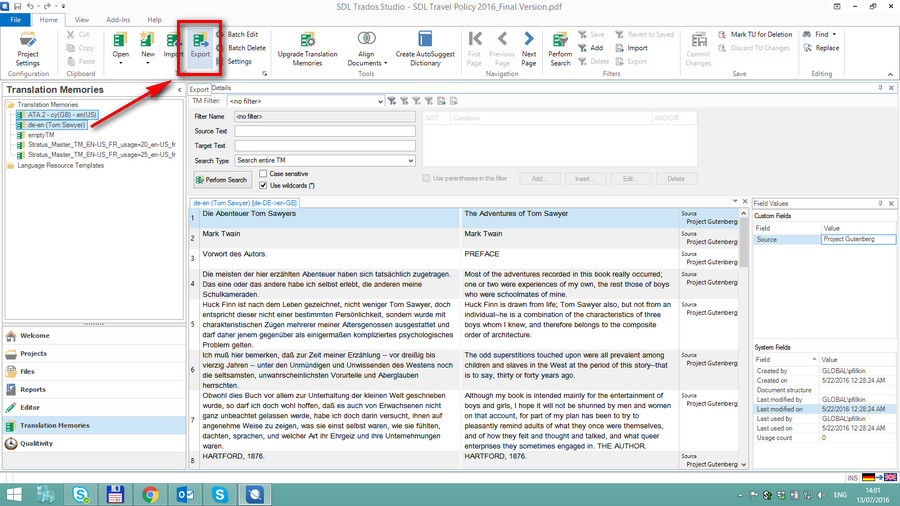The width and height of the screenshot is (900, 506).
Task: Open the Align Documents tool
Action: point(366,49)
